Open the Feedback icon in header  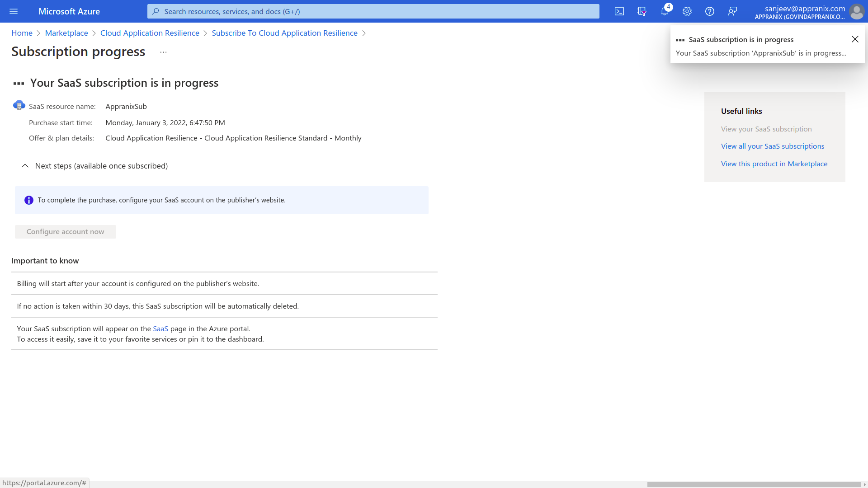(x=732, y=11)
